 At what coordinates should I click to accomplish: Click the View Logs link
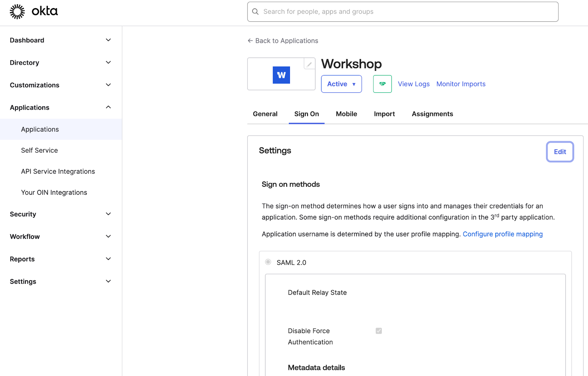point(414,84)
